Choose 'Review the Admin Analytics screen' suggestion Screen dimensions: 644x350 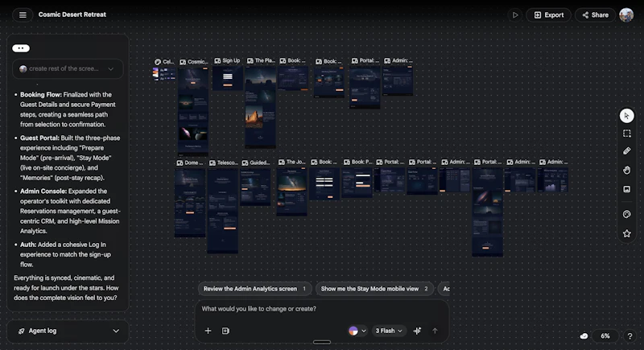point(254,289)
